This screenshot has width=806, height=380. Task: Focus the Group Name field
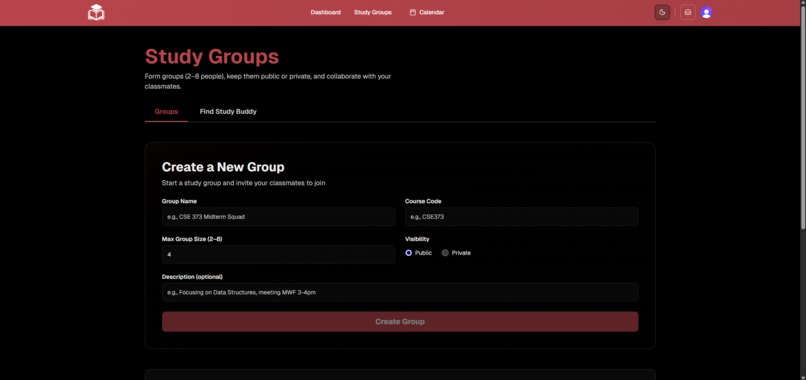pos(278,216)
